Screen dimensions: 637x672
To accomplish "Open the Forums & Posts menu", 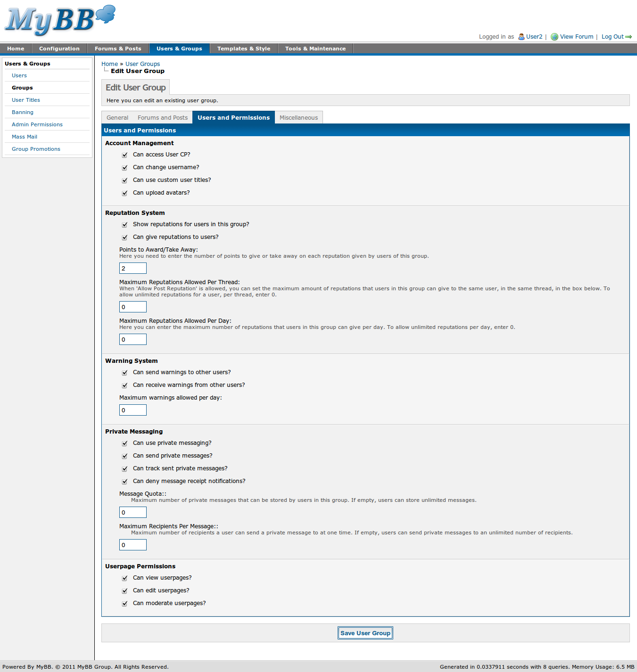I will click(x=118, y=49).
